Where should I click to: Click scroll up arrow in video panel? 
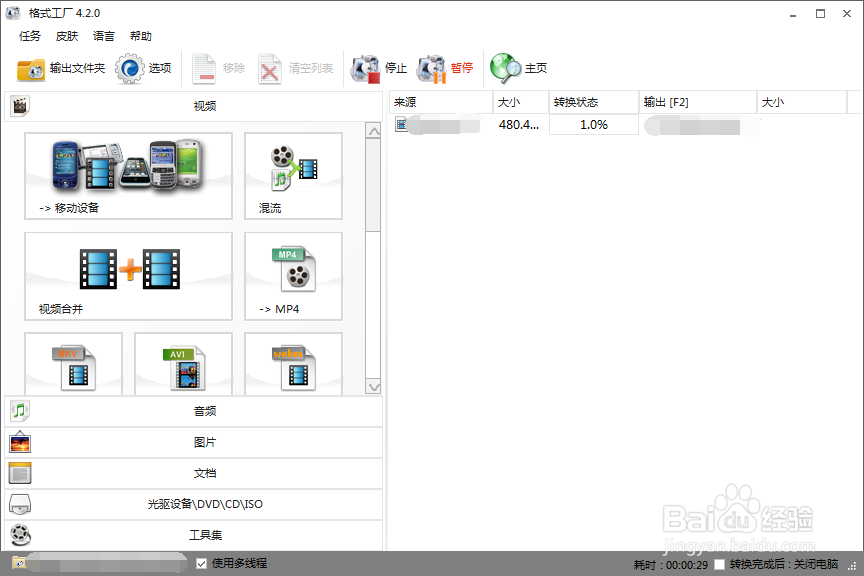[374, 131]
